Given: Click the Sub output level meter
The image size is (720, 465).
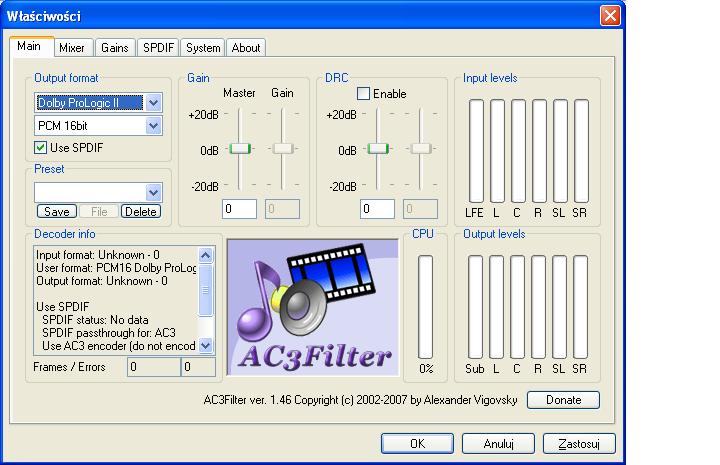Looking at the screenshot, I should [x=475, y=307].
